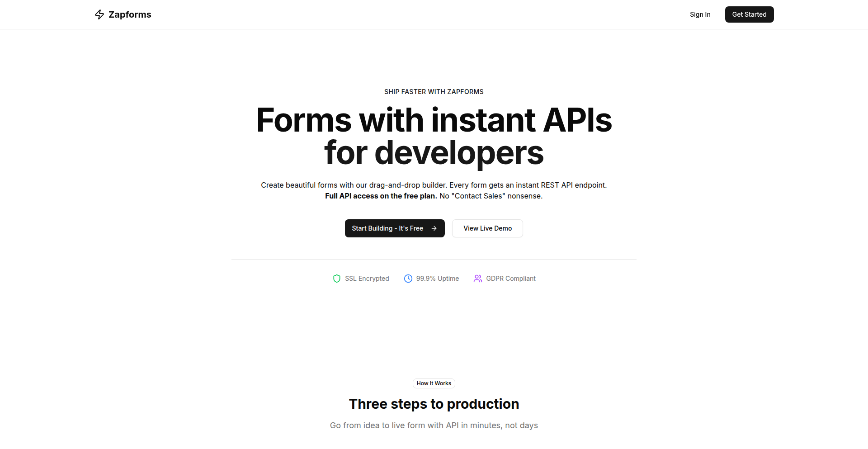Click the blue uptime clock icon

point(408,279)
